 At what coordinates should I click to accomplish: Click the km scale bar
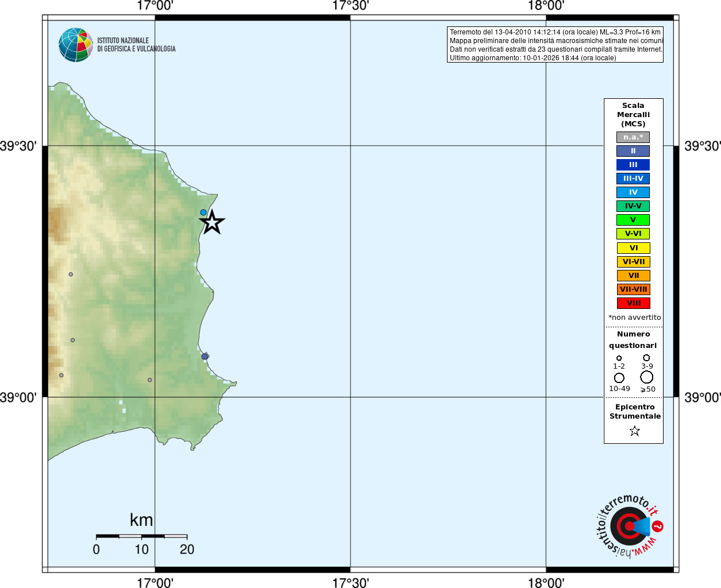click(x=141, y=536)
